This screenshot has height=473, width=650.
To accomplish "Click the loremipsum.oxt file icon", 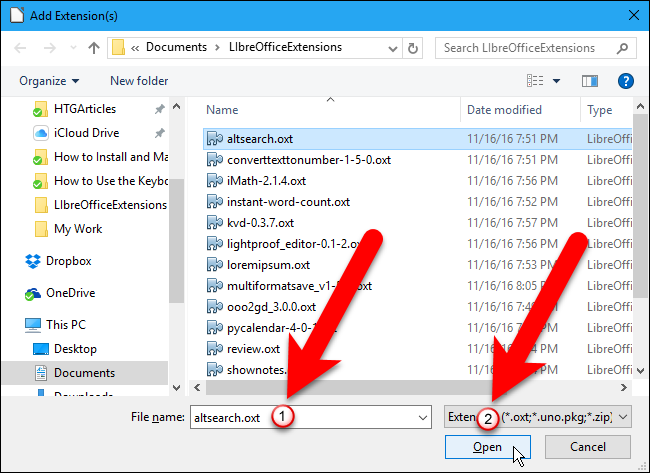I will [x=215, y=264].
